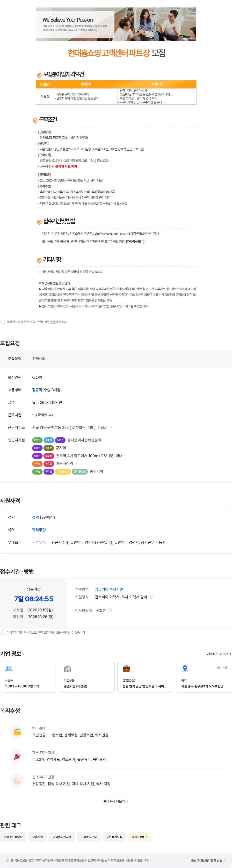The width and height of the screenshot is (232, 868).
Task: Click the 경의중앙선 badge for 왕십리역
Action: pyautogui.click(x=80, y=471)
